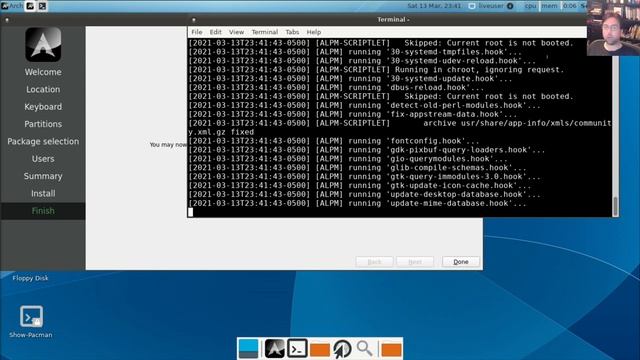
Task: Click the Terminal vertical scrollbar thumb
Action: tap(615, 206)
